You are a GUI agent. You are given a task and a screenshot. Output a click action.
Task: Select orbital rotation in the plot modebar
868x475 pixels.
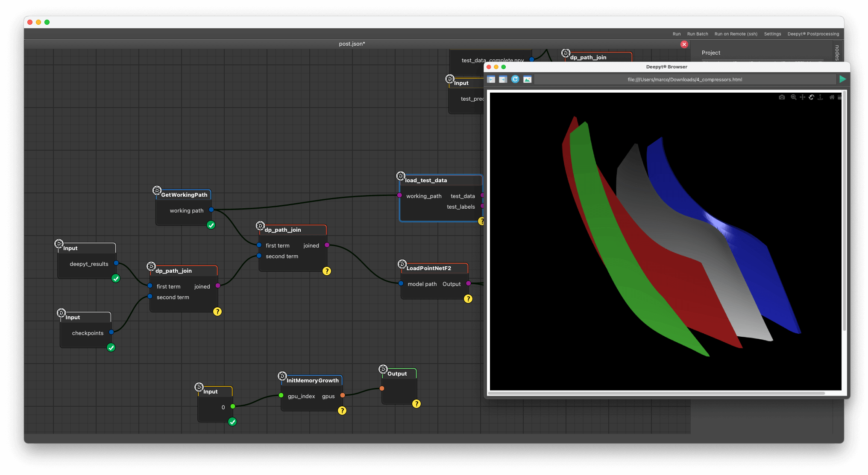(811, 97)
